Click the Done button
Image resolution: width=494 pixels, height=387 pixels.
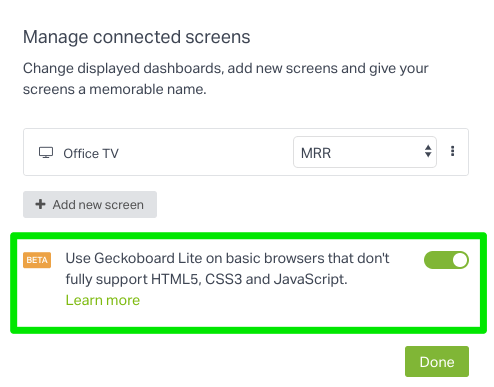pyautogui.click(x=437, y=362)
